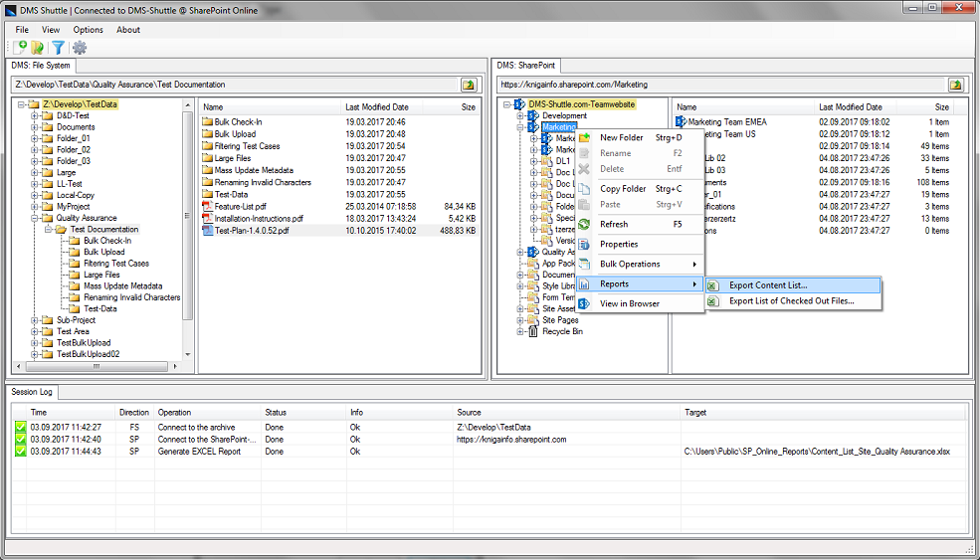Image resolution: width=980 pixels, height=560 pixels.
Task: Expand the Development site node
Action: pos(520,115)
